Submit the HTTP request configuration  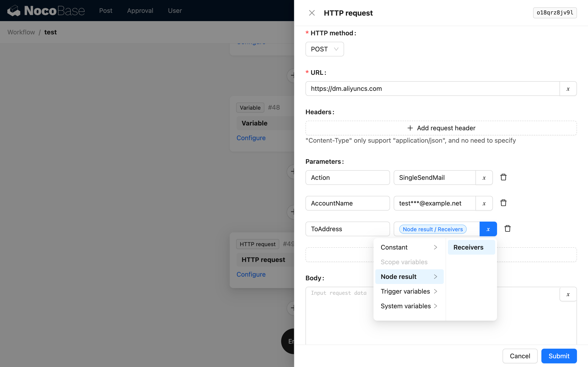click(x=559, y=356)
